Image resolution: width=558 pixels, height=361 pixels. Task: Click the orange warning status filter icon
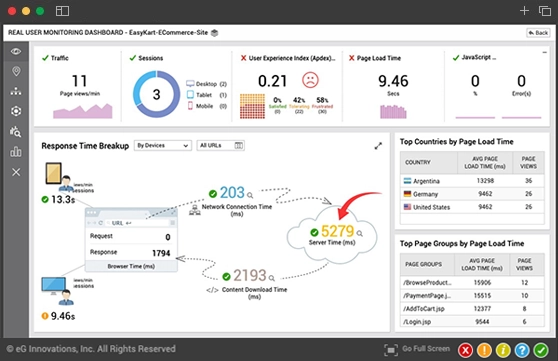[x=484, y=350]
